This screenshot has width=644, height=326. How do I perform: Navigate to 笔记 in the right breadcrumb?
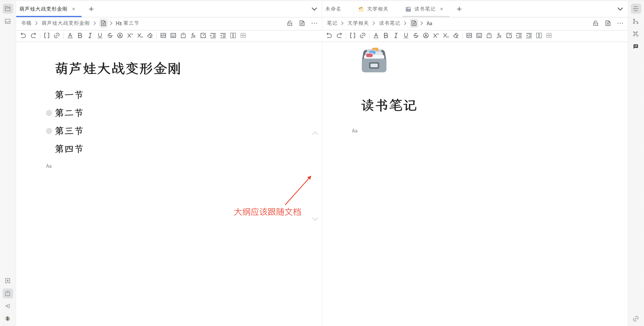click(x=332, y=23)
